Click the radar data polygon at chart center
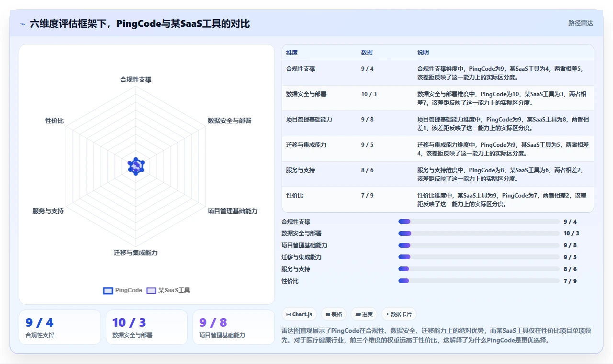 (136, 166)
